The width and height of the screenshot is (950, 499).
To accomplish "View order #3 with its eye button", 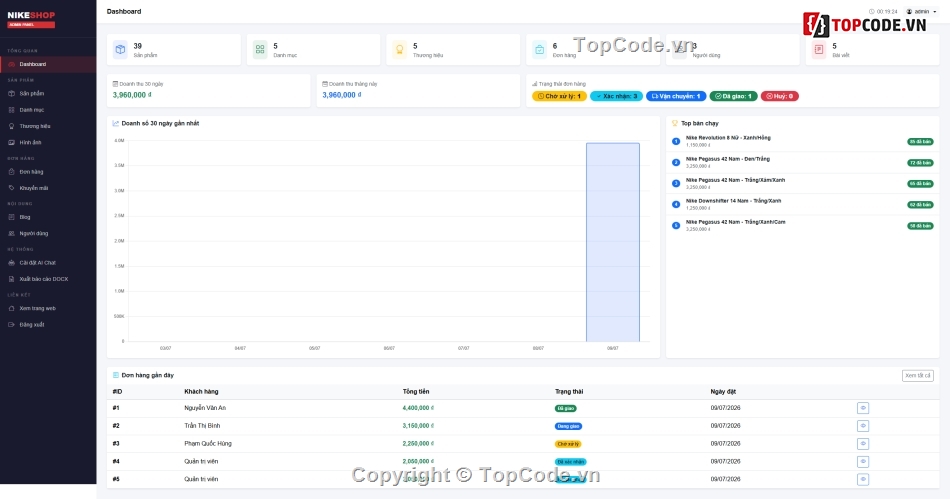I will pos(863,444).
